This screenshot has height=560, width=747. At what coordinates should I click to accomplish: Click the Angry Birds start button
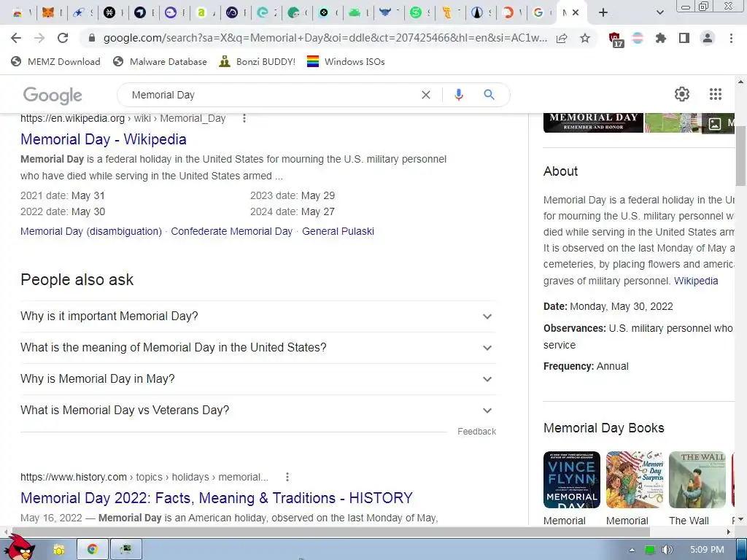click(19, 548)
